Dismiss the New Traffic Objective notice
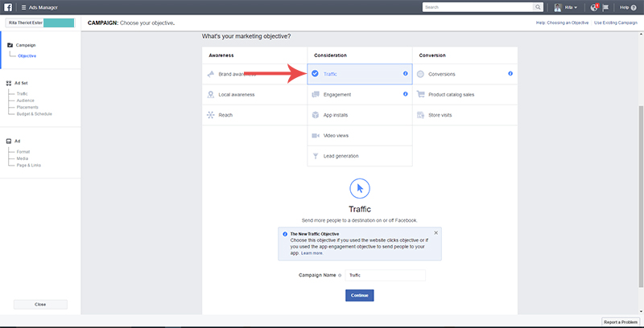The image size is (644, 328). (436, 233)
